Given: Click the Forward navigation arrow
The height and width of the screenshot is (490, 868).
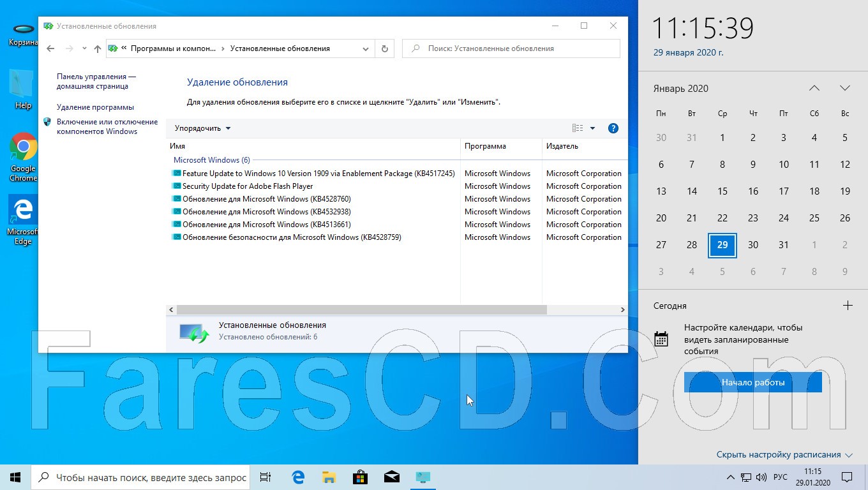Looking at the screenshot, I should click(70, 48).
